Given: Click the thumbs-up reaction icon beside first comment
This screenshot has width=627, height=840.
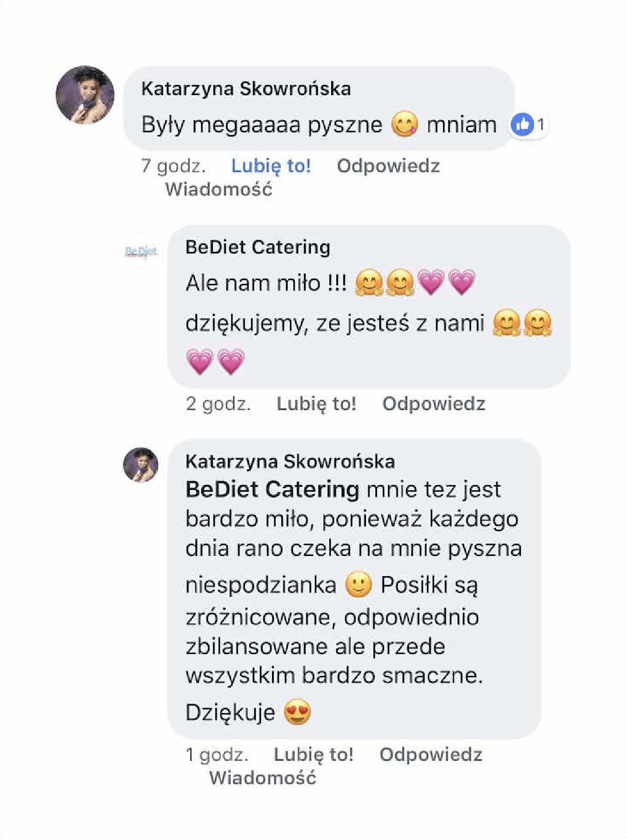Looking at the screenshot, I should (523, 123).
